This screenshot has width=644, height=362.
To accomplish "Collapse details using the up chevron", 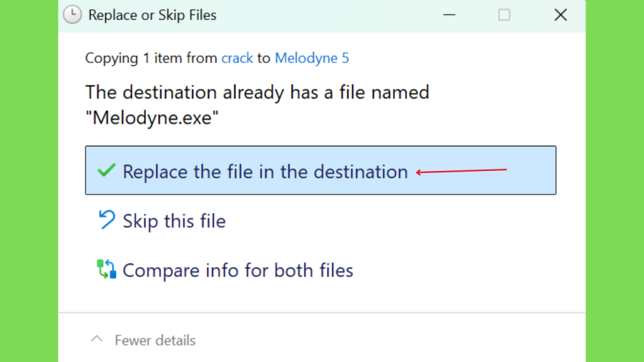I will coord(97,339).
